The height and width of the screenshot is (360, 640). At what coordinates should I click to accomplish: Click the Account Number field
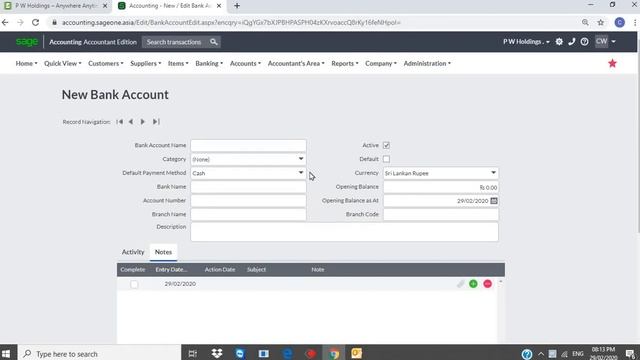coord(248,201)
